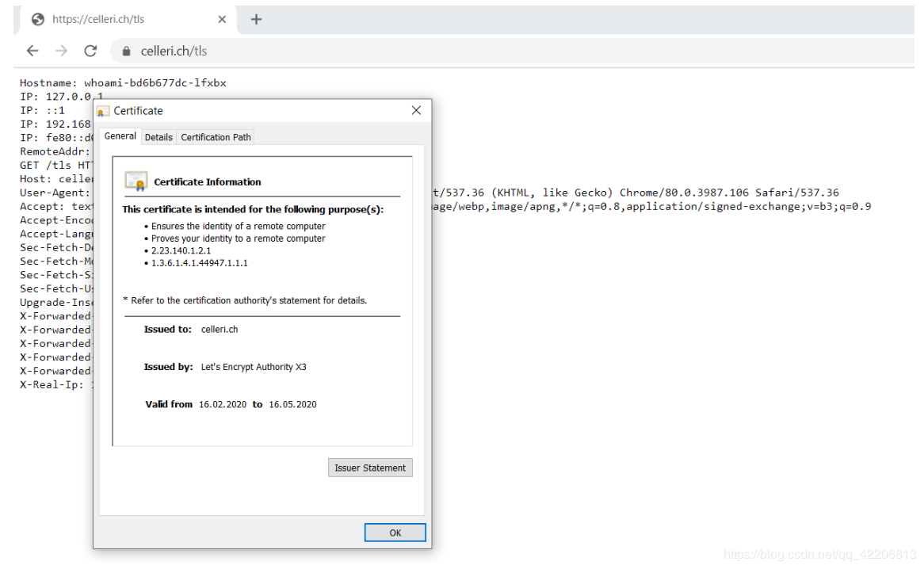Select the https://celleri.ch/tls browser tab
The width and height of the screenshot is (924, 569).
[x=128, y=20]
